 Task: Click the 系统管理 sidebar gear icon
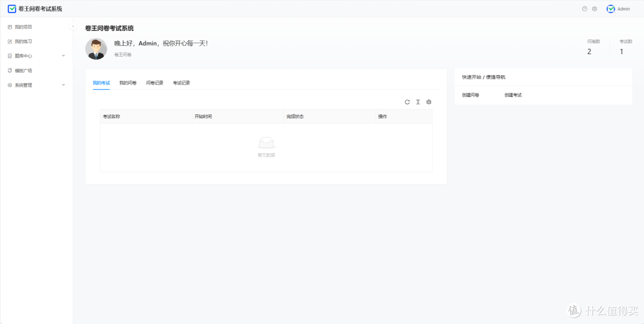[x=10, y=85]
